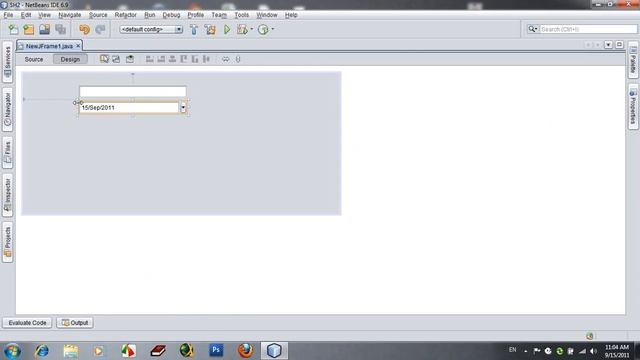Screen dimensions: 640x360
Task: Center components vertically icon
Action: pyautogui.click(x=207, y=59)
